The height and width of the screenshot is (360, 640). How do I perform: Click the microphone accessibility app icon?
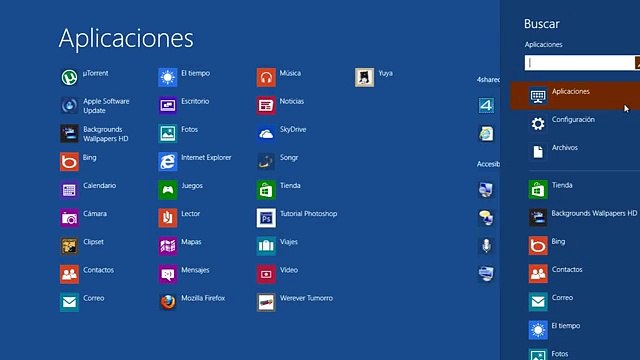(486, 246)
